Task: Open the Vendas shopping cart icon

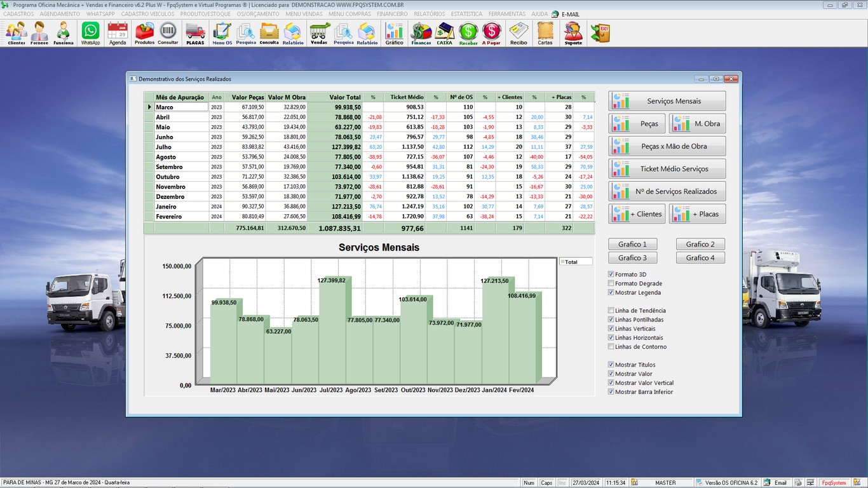Action: point(319,33)
